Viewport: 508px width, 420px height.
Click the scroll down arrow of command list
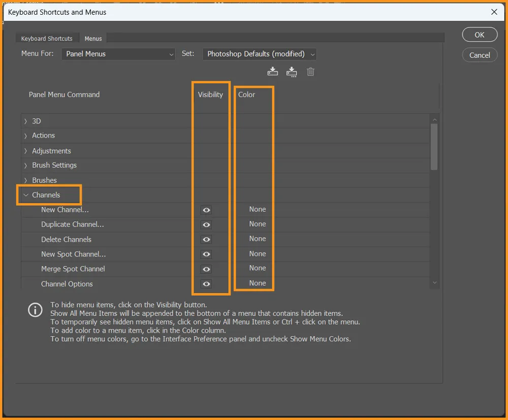[434, 283]
